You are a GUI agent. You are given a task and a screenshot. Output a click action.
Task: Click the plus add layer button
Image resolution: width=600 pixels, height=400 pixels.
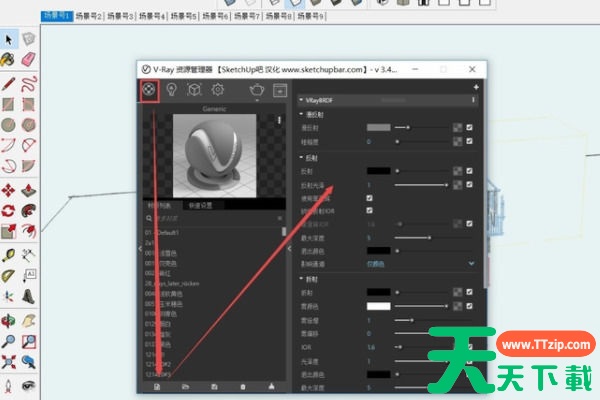476,87
